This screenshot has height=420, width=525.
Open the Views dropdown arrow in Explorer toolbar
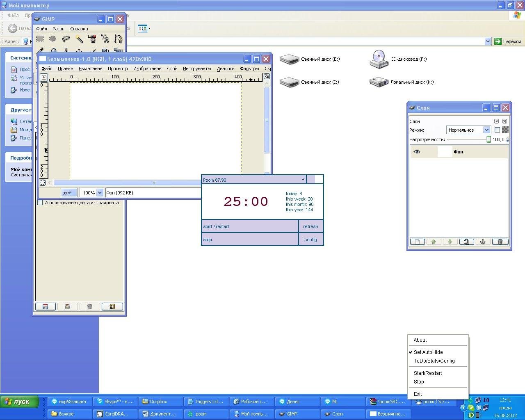click(x=149, y=28)
